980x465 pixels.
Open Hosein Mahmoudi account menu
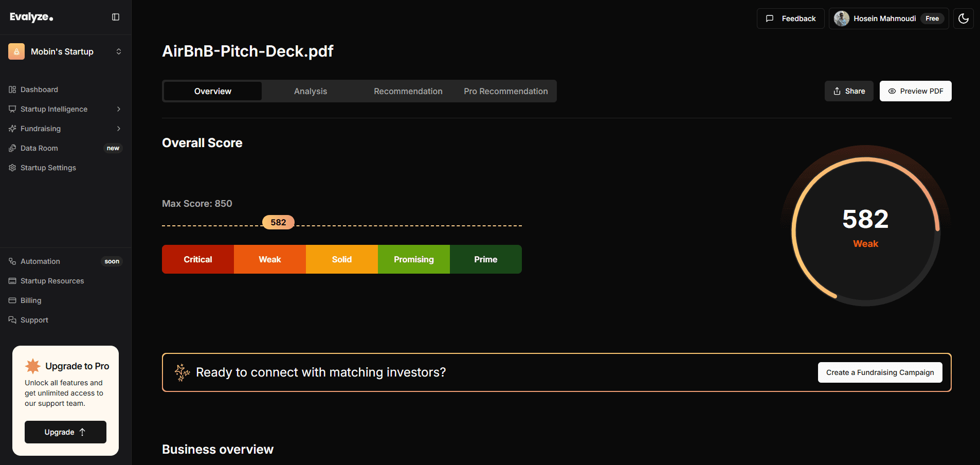889,19
